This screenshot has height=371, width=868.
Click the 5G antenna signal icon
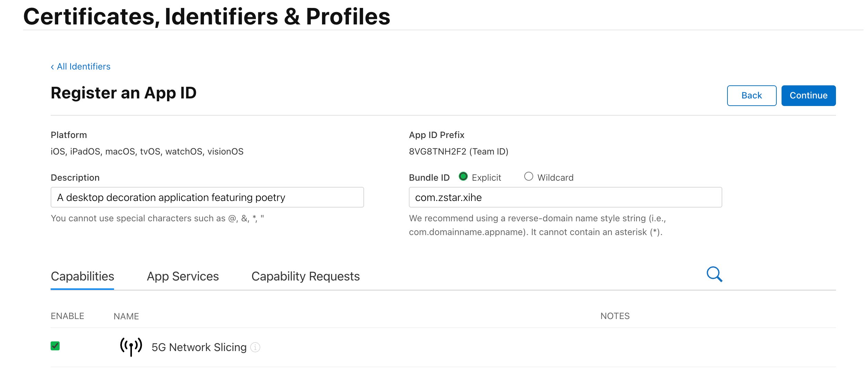click(131, 347)
